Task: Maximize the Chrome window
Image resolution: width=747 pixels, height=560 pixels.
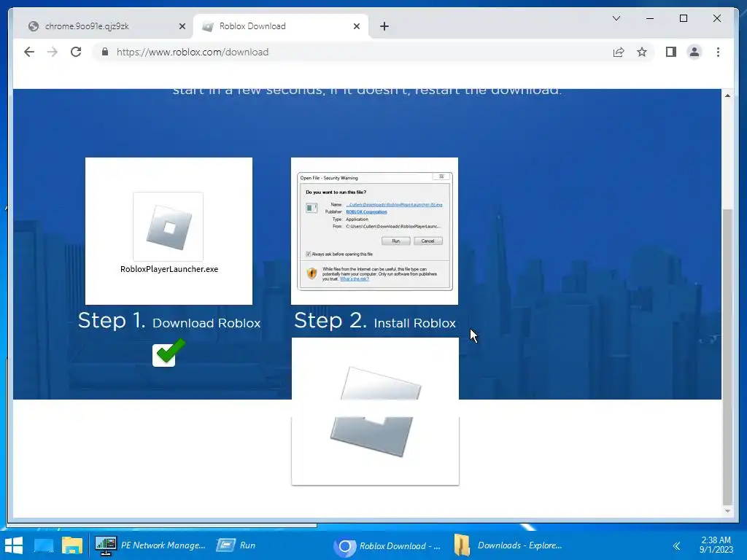Action: (683, 18)
